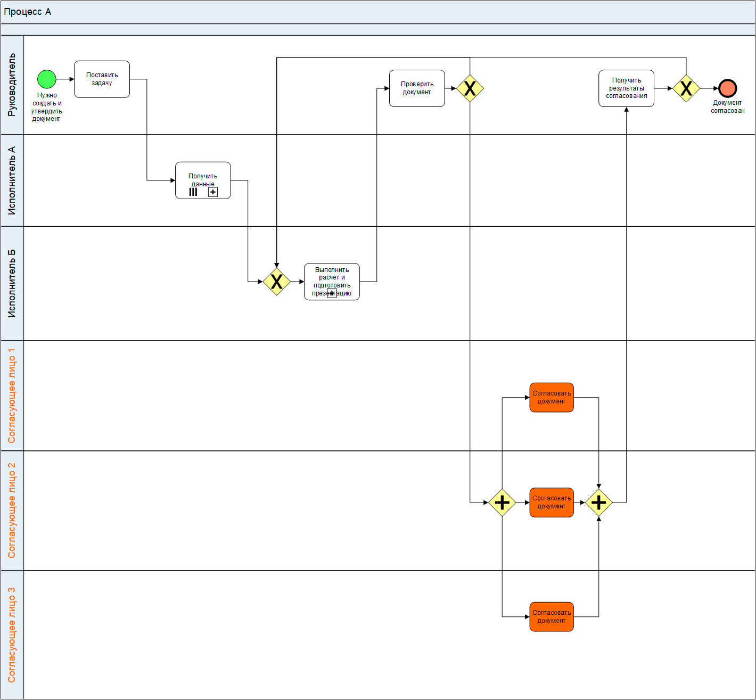Select 'Согласовать документ' in the Согласующее лицо 3 lane
Image resolution: width=756 pixels, height=700 pixels.
551,617
